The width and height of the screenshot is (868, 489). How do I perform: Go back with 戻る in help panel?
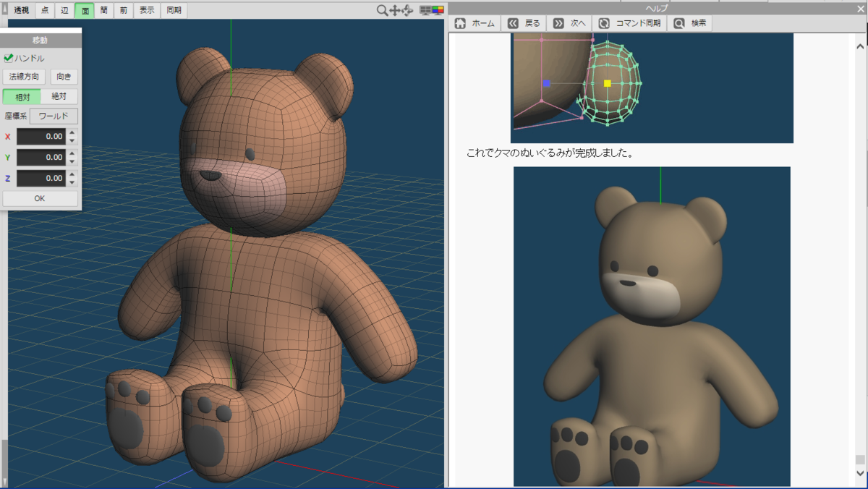524,23
